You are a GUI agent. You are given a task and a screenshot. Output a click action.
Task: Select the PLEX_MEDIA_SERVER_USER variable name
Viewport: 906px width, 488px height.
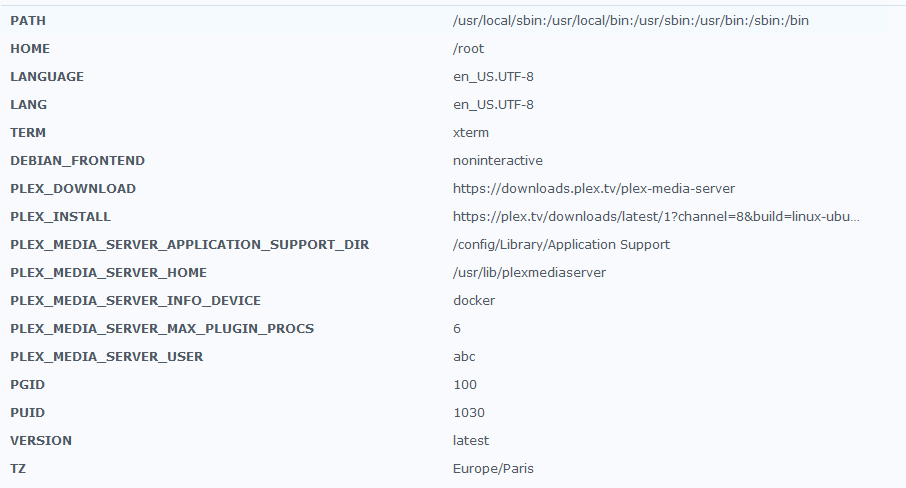click(x=106, y=357)
